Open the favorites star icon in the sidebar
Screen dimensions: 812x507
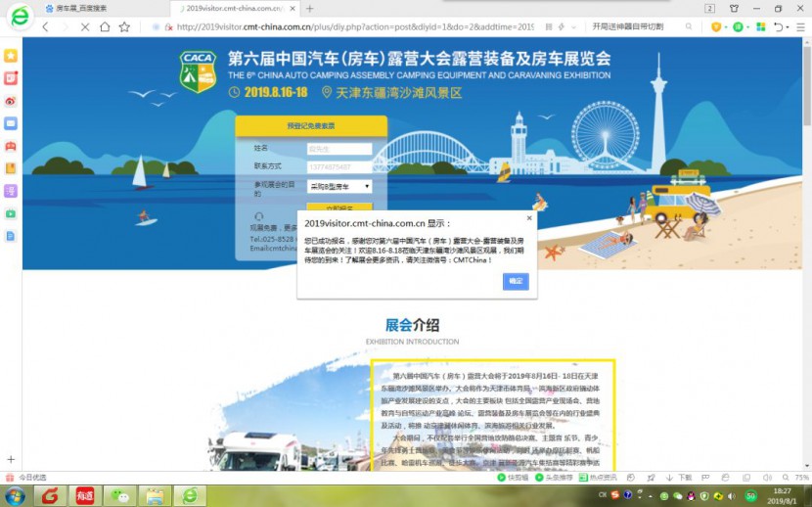pos(11,55)
